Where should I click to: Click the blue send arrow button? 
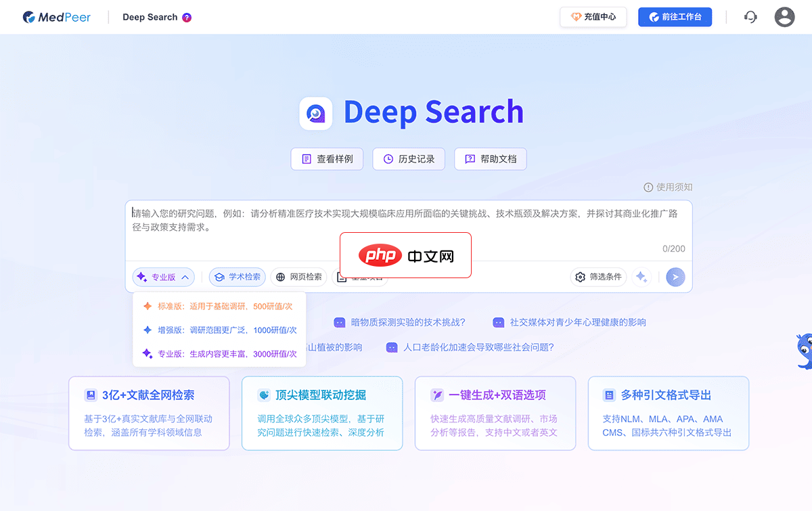[x=675, y=277]
